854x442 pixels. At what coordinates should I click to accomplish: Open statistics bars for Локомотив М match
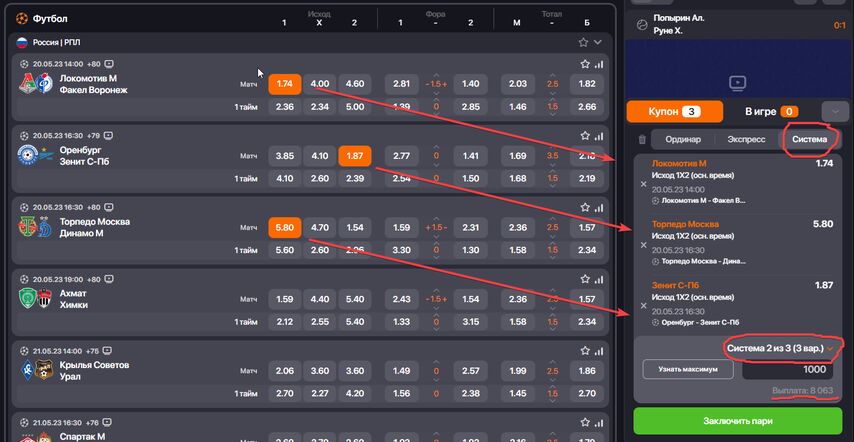599,64
